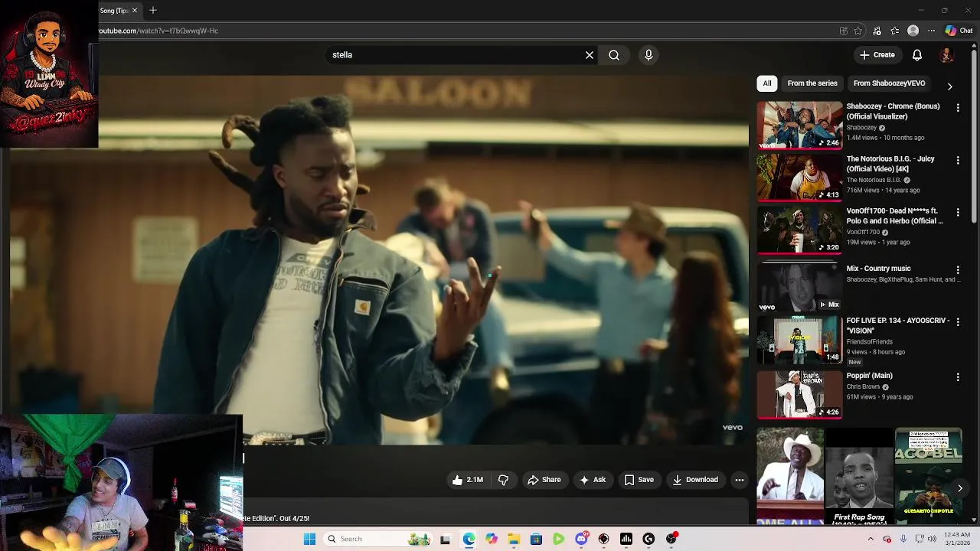Open the Ask AI button
This screenshot has height=551, width=980.
593,480
